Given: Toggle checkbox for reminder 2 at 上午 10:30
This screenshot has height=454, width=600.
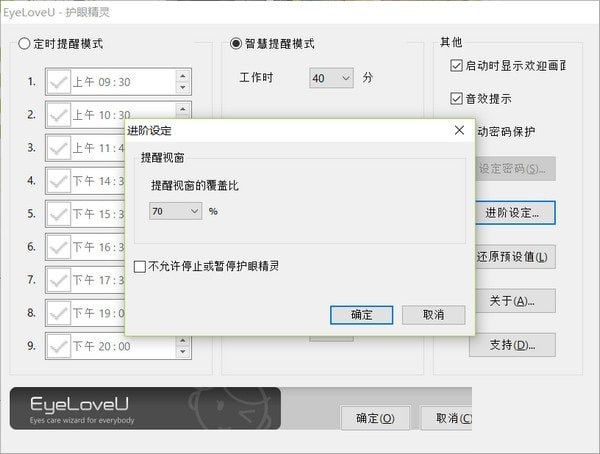Looking at the screenshot, I should [58, 115].
